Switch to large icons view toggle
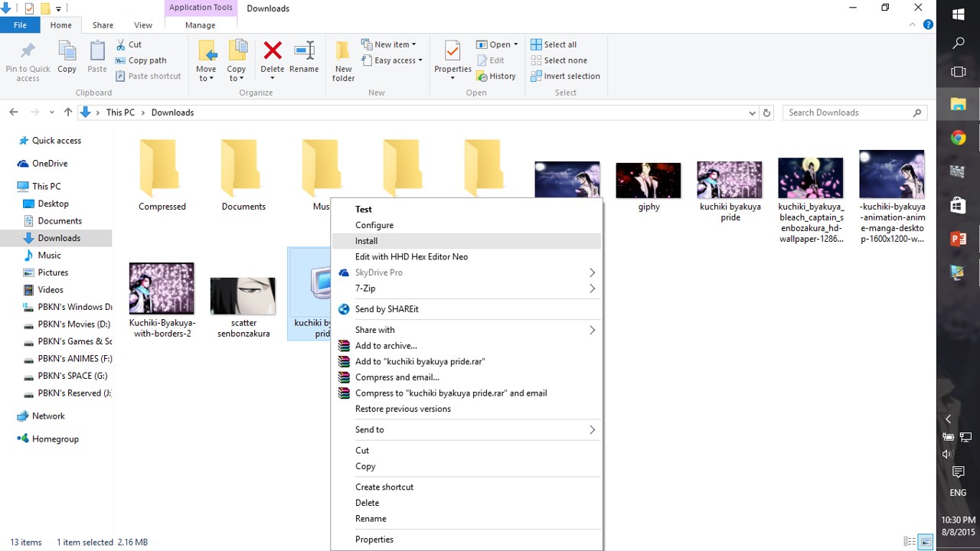Viewport: 980px width, 551px height. [926, 542]
